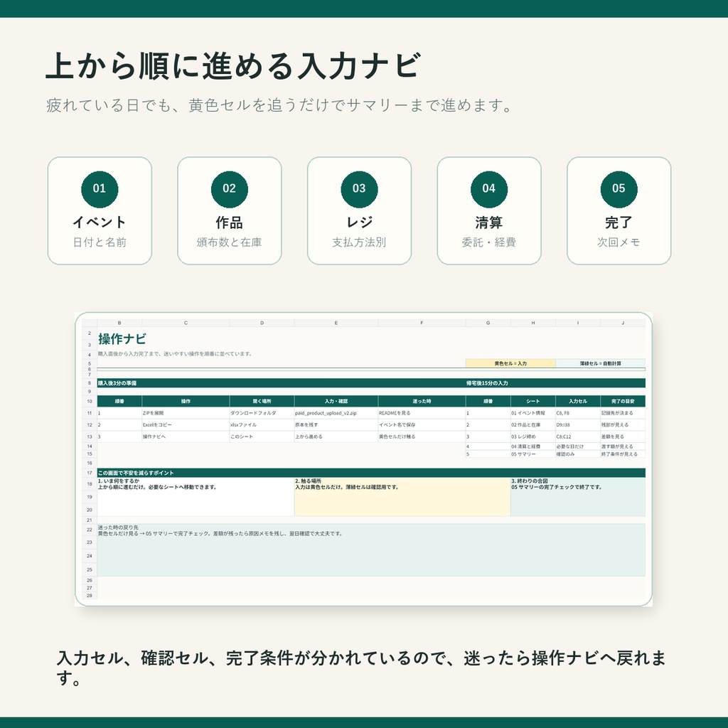Click the 入力・確認 column header cell
The image size is (728, 728).
[x=336, y=401]
